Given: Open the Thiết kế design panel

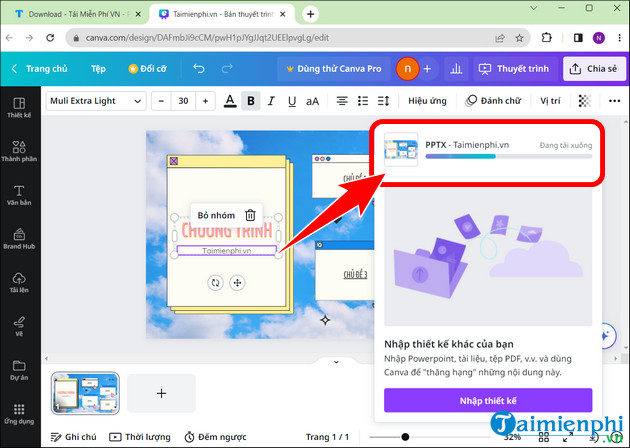Looking at the screenshot, I should (19, 107).
